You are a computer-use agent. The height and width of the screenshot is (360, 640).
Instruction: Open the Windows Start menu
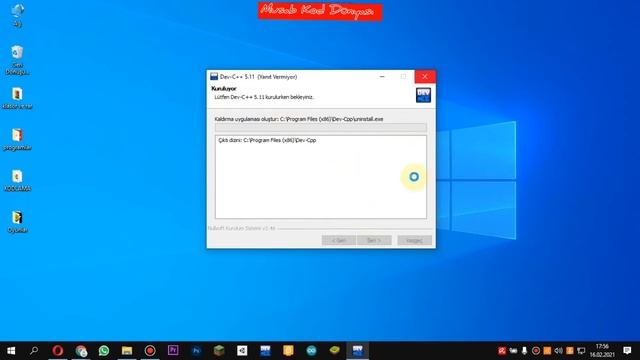point(11,351)
